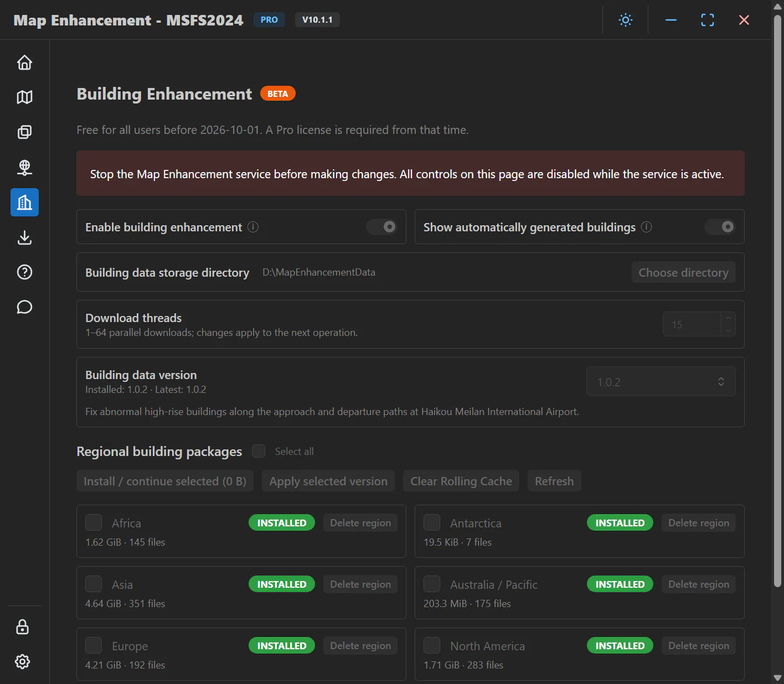
Task: Click the Refresh button
Action: [554, 481]
